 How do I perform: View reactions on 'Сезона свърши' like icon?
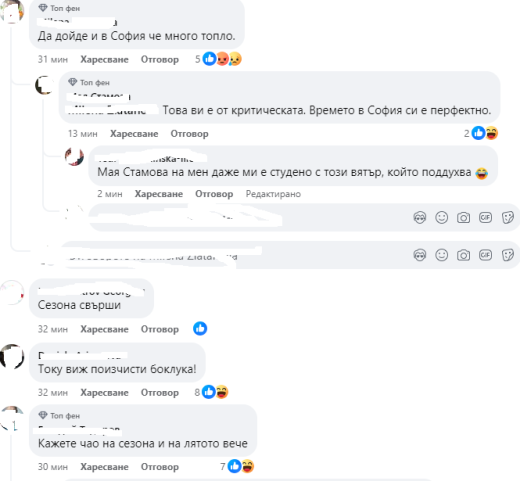(200, 329)
